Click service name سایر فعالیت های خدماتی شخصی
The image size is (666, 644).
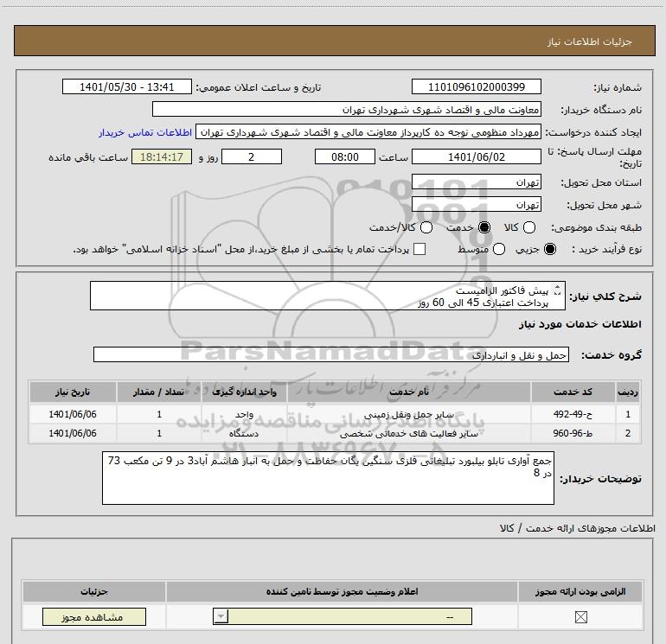point(408,433)
